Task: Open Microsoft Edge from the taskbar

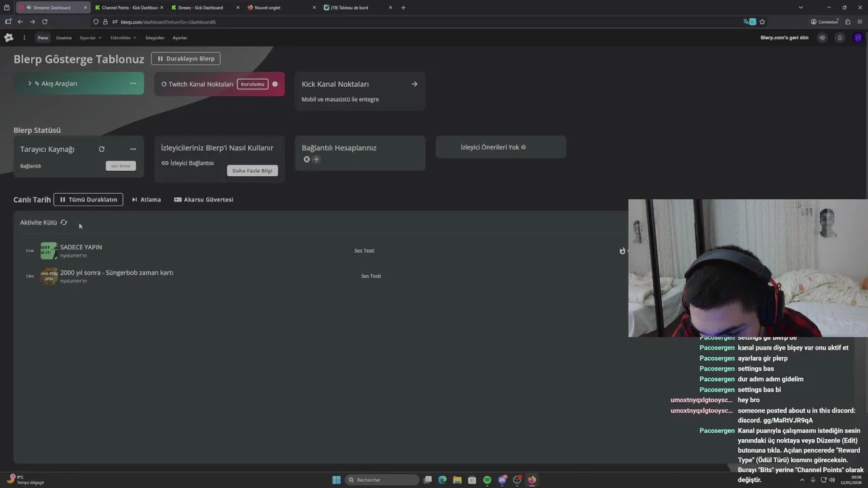Action: tap(442, 480)
